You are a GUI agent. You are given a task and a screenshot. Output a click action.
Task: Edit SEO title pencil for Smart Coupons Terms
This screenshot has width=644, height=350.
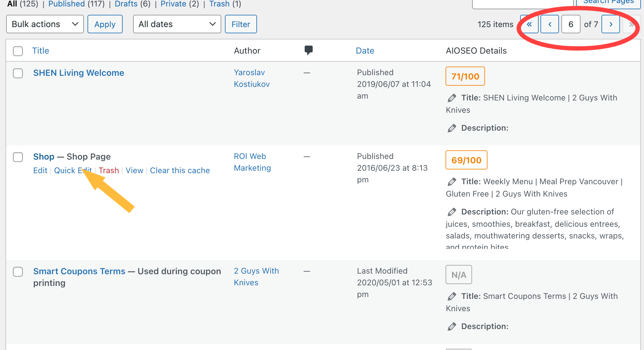452,296
